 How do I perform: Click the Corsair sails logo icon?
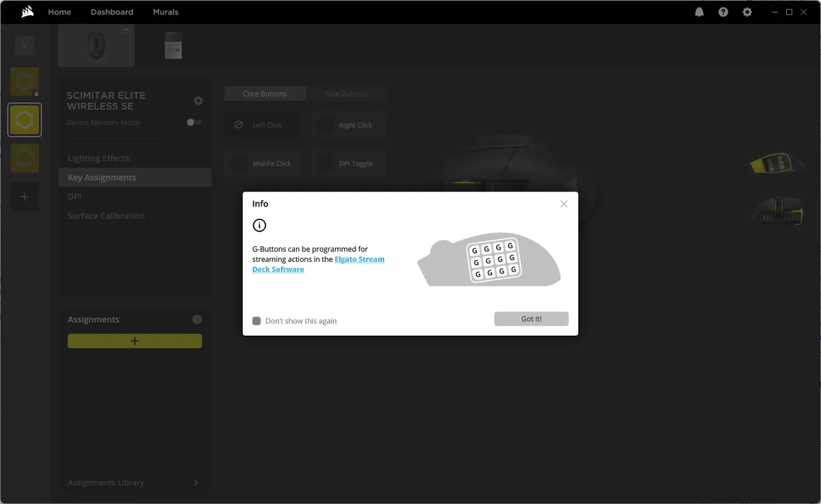pos(27,12)
